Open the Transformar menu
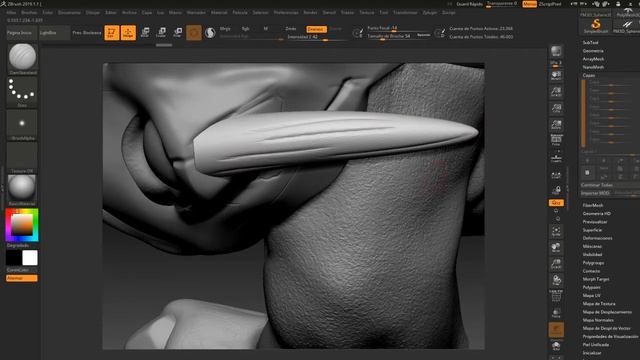Viewport: 640px width, 360px height. (405, 13)
